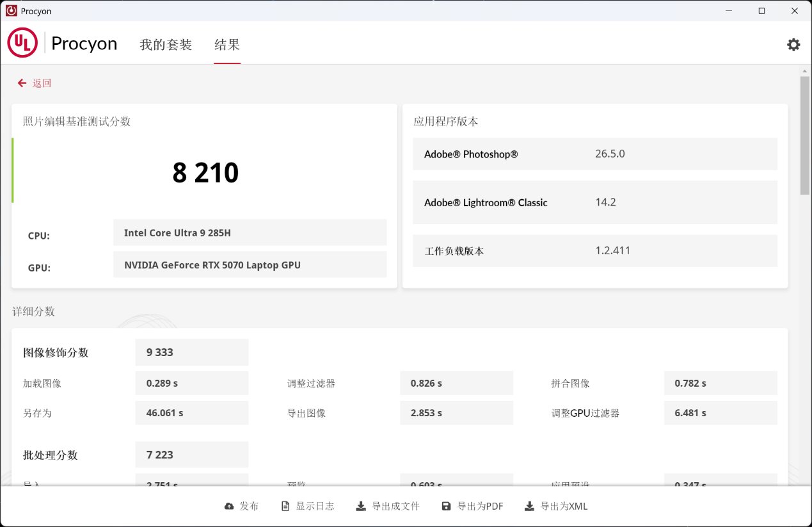Click the save icon next to 导出为PDF
The image size is (812, 527).
coord(446,506)
